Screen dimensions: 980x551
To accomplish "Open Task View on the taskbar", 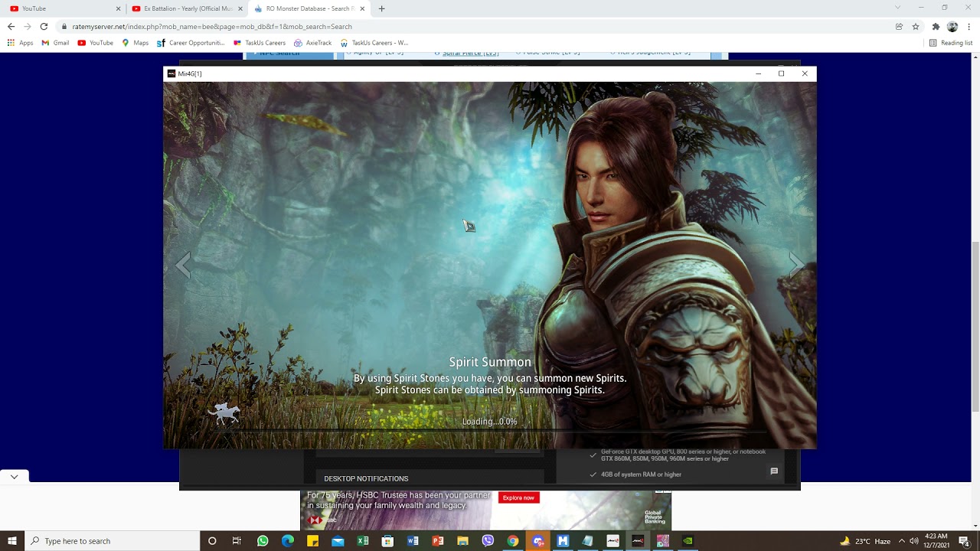I will (x=237, y=541).
